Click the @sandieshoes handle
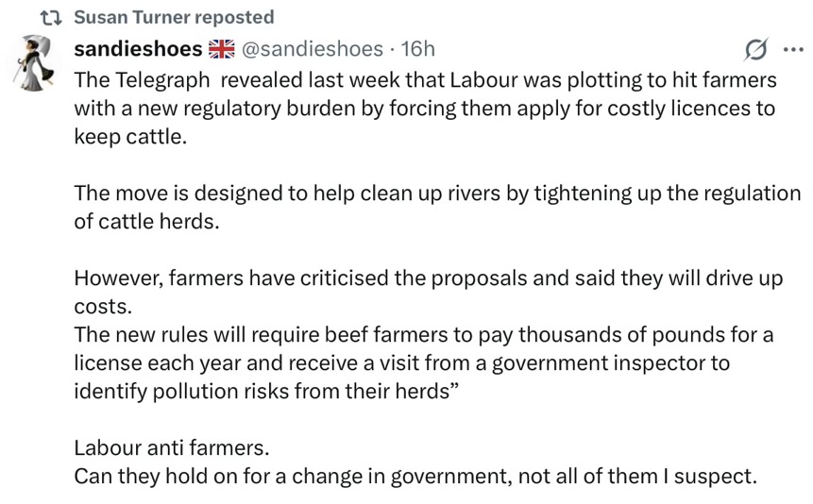Screen dimensions: 813x504 click(313, 48)
